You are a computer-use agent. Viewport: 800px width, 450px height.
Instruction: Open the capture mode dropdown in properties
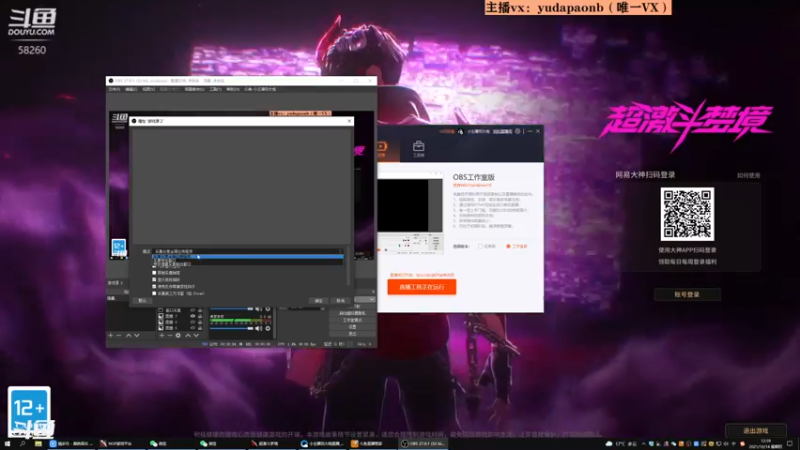[248, 252]
